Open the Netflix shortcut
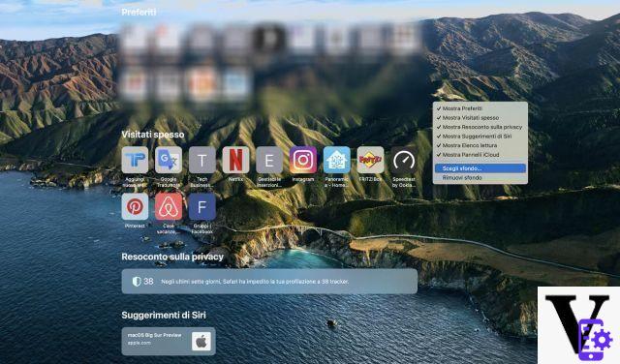The height and width of the screenshot is (364, 620). click(235, 160)
